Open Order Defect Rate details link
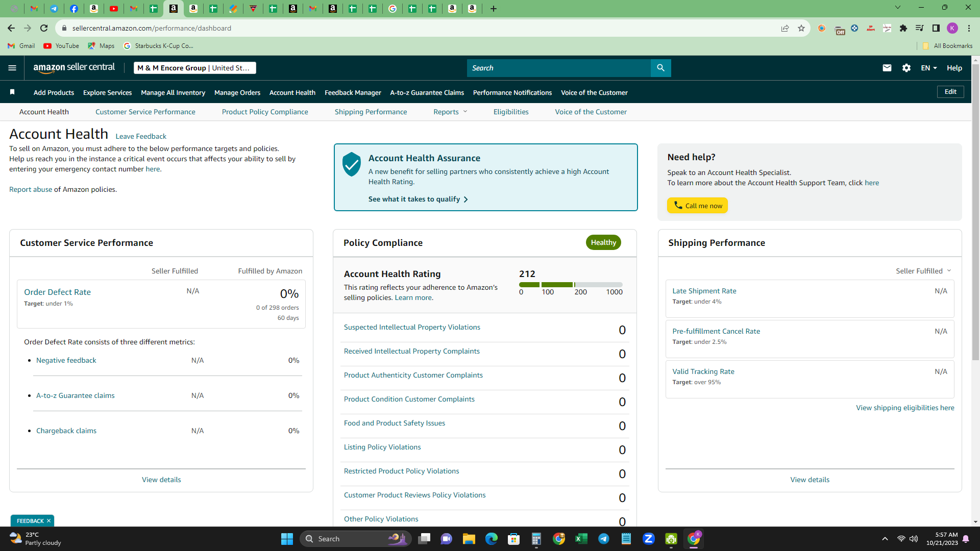 (x=57, y=292)
